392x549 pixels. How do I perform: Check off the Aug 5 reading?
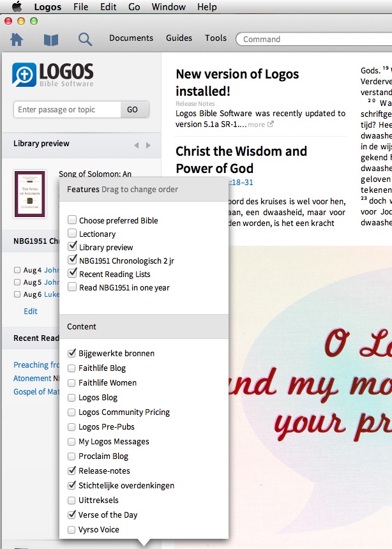coord(17,282)
